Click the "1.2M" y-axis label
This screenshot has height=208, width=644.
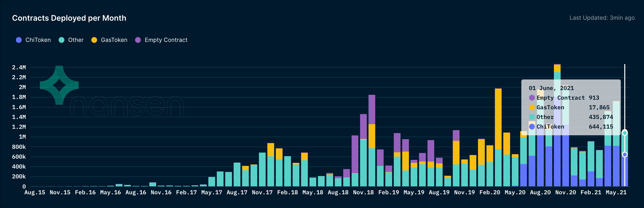(x=19, y=127)
